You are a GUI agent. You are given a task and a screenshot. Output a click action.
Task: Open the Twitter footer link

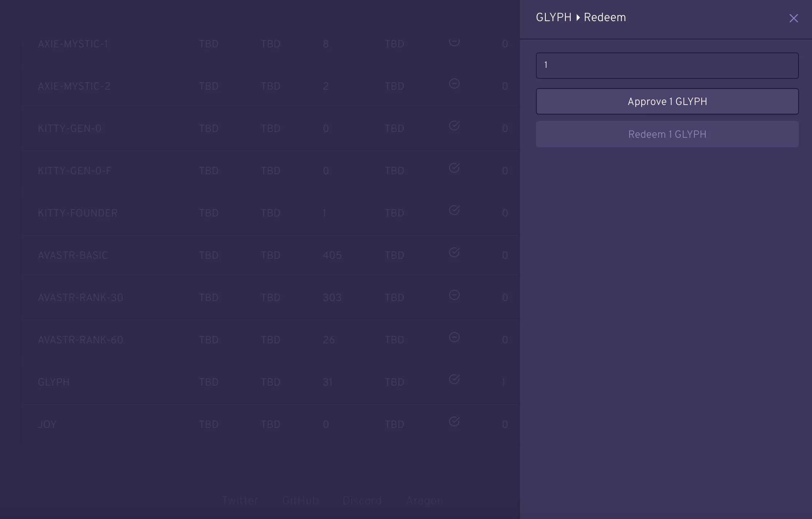240,501
